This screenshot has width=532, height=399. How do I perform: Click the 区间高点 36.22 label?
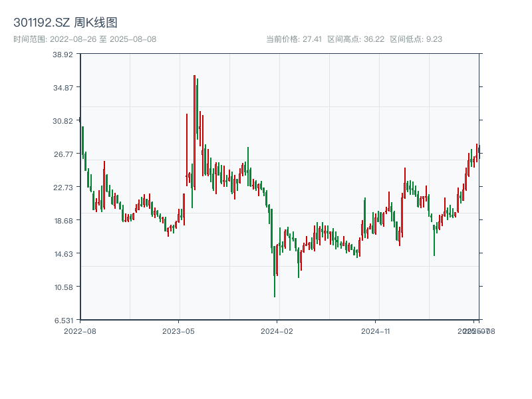click(356, 39)
